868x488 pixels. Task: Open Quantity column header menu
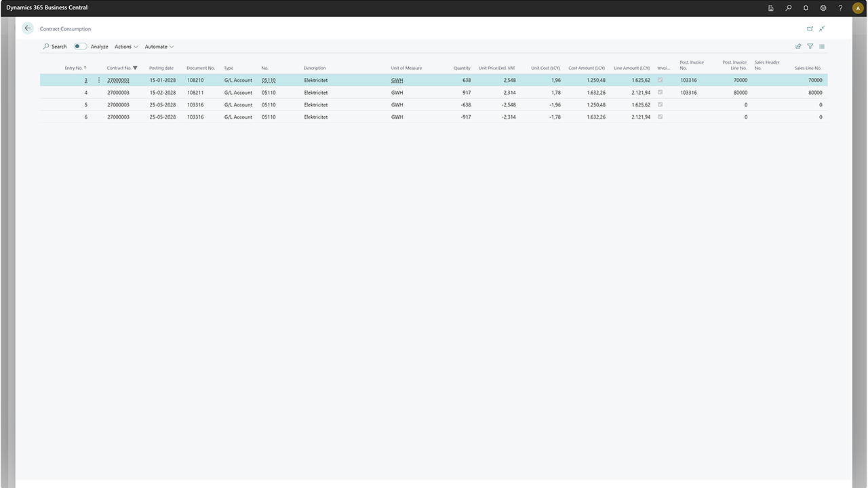tap(462, 68)
